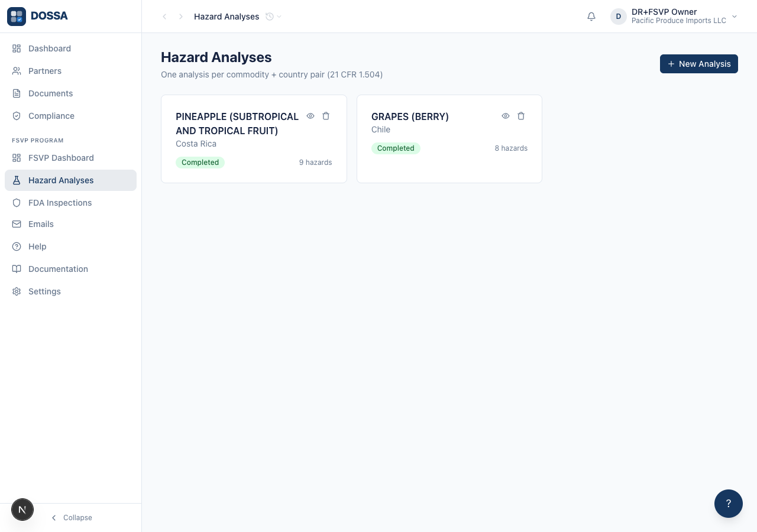Screen dimensions: 757x532
Task: Select Hazard Analyses in the sidebar
Action: point(70,180)
